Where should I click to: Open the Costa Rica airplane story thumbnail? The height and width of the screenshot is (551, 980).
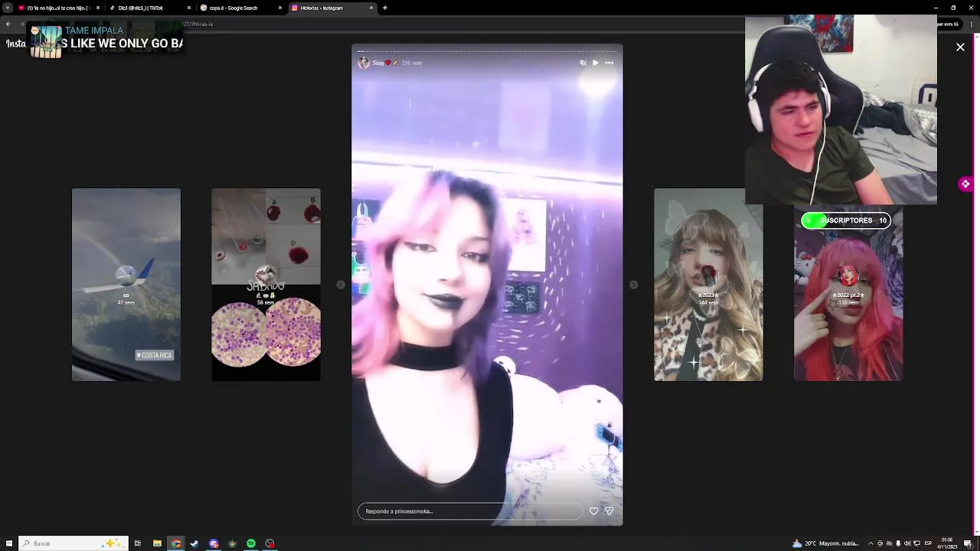(126, 285)
